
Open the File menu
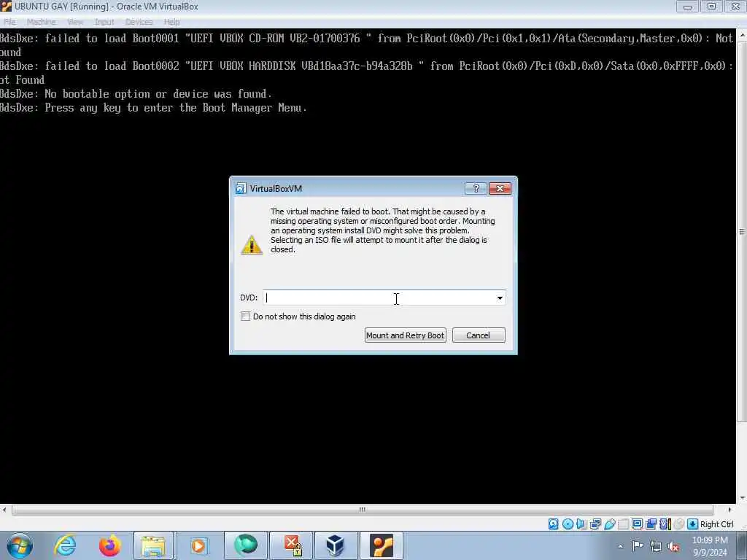click(9, 22)
